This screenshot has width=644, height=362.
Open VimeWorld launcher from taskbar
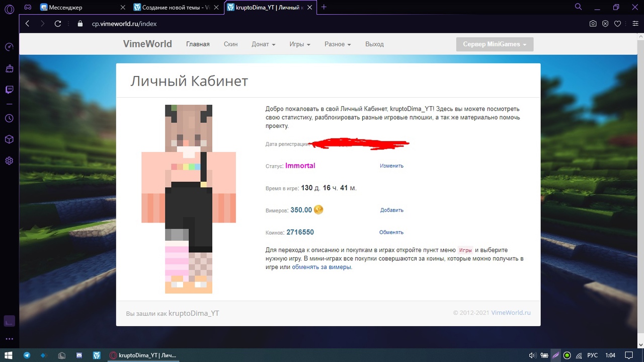(97, 355)
